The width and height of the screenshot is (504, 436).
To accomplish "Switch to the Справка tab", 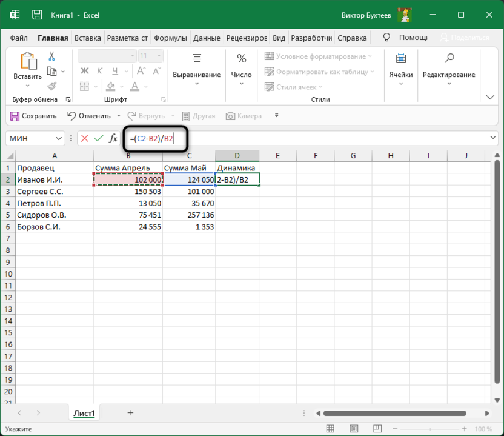I will (x=352, y=38).
